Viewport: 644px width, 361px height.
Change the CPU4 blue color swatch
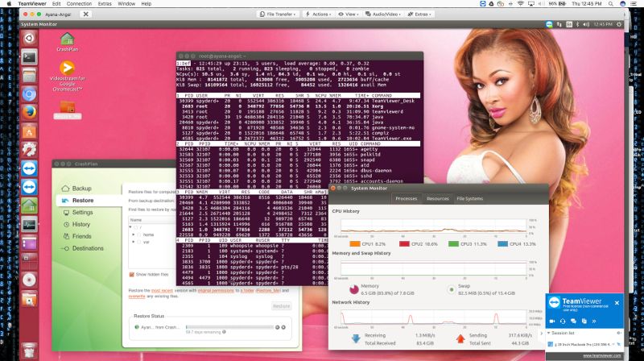click(x=502, y=244)
